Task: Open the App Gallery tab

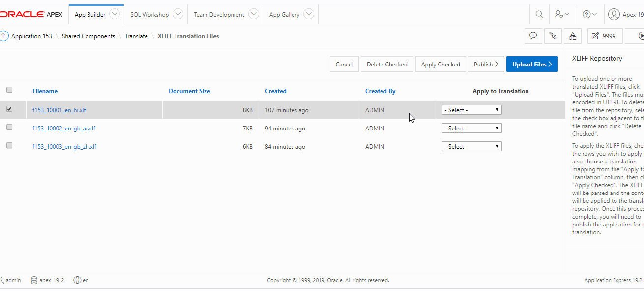Action: click(284, 15)
